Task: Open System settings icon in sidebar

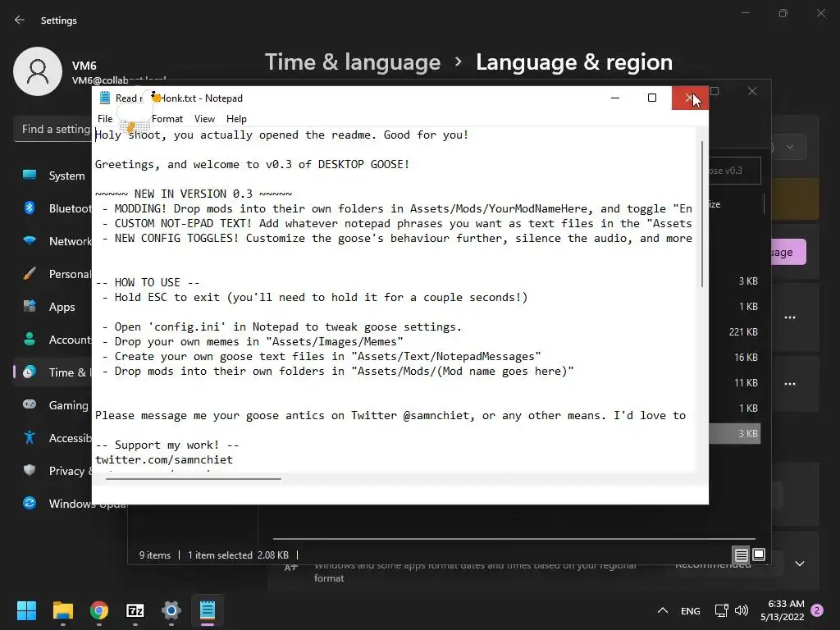Action: tap(30, 176)
